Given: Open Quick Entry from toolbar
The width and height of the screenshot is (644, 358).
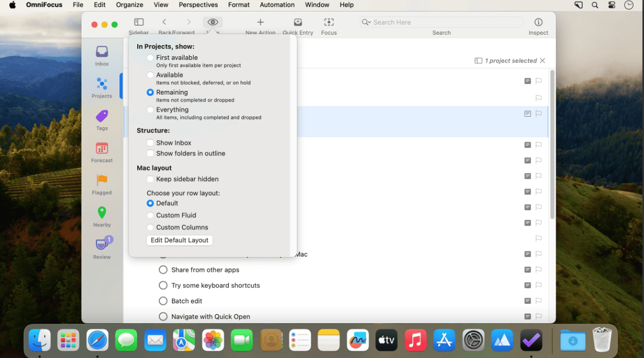Looking at the screenshot, I should tap(298, 22).
